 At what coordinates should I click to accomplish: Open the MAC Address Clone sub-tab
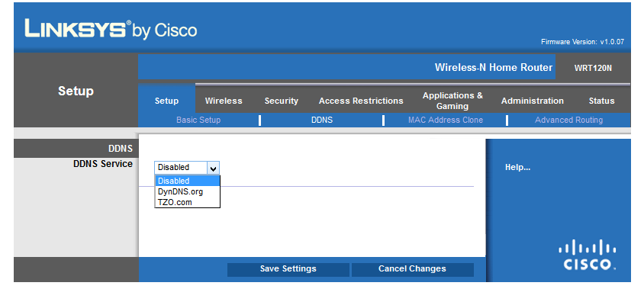click(x=446, y=120)
